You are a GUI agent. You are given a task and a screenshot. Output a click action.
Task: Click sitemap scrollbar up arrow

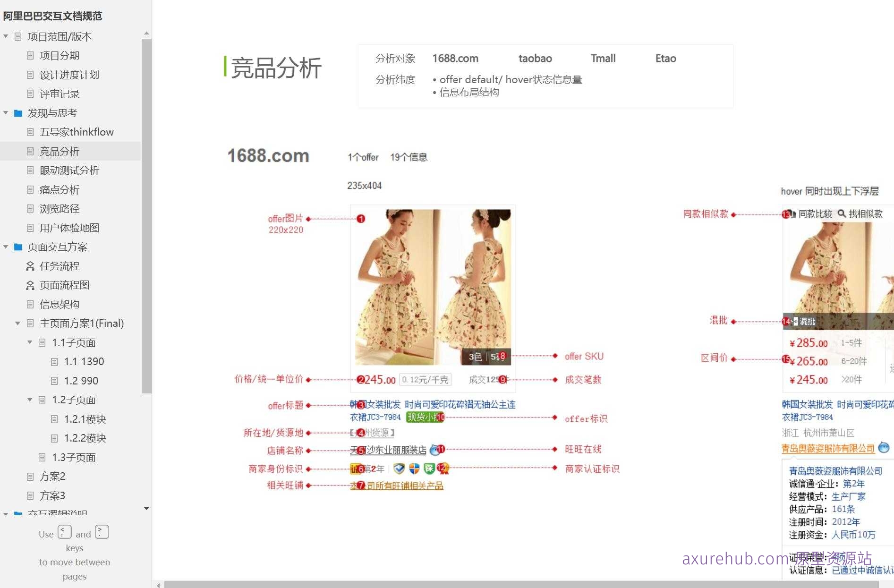click(x=146, y=33)
